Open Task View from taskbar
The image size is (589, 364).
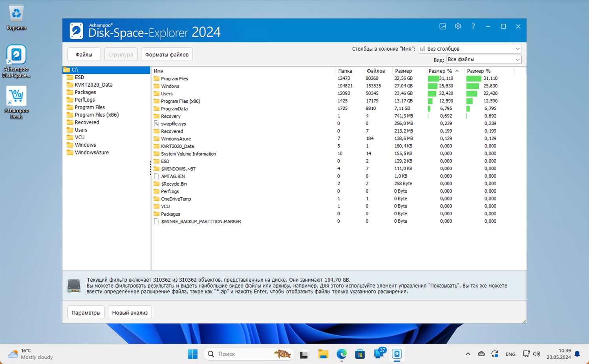[x=304, y=354]
